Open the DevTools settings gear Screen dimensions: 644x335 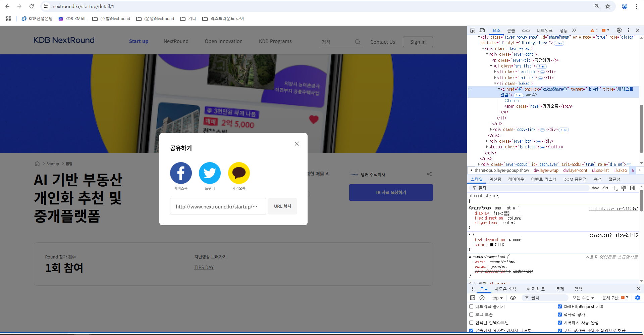pyautogui.click(x=619, y=30)
